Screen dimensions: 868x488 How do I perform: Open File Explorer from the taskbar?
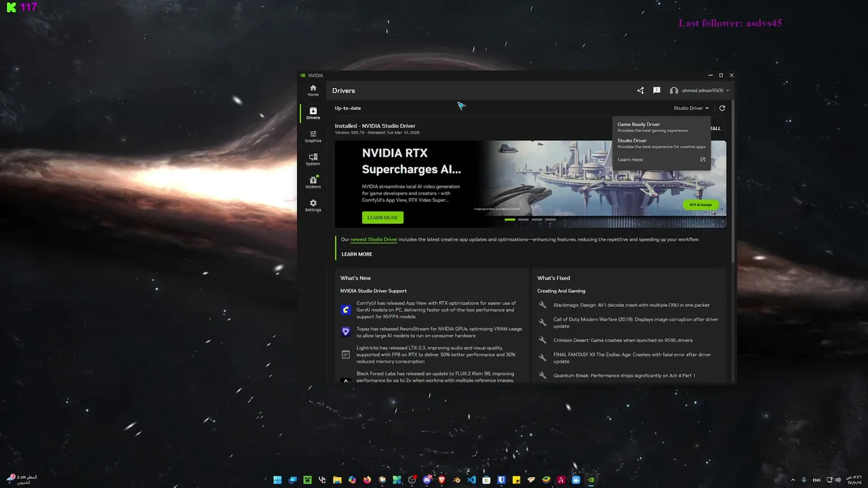[x=337, y=480]
